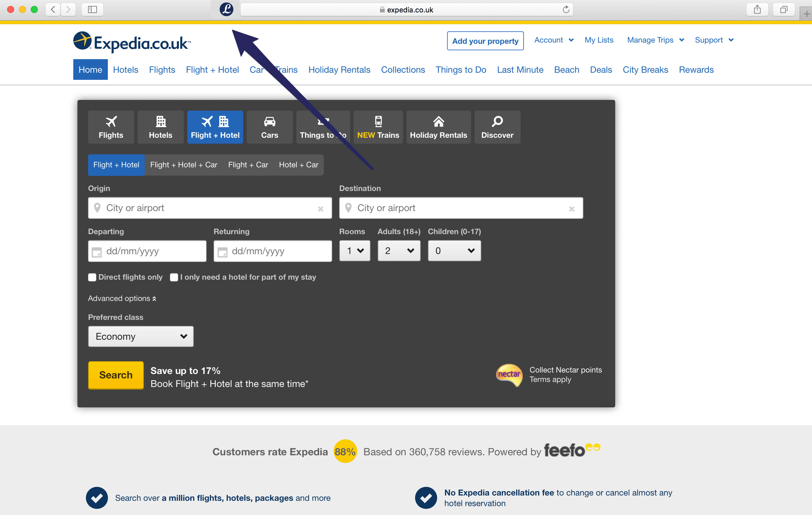Click the L extension icon in toolbar
Image resolution: width=812 pixels, height=515 pixels.
[x=226, y=9]
